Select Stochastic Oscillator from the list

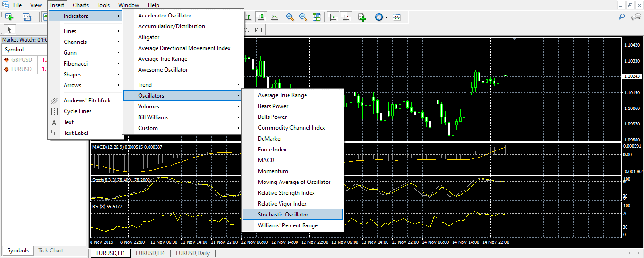[x=293, y=215]
